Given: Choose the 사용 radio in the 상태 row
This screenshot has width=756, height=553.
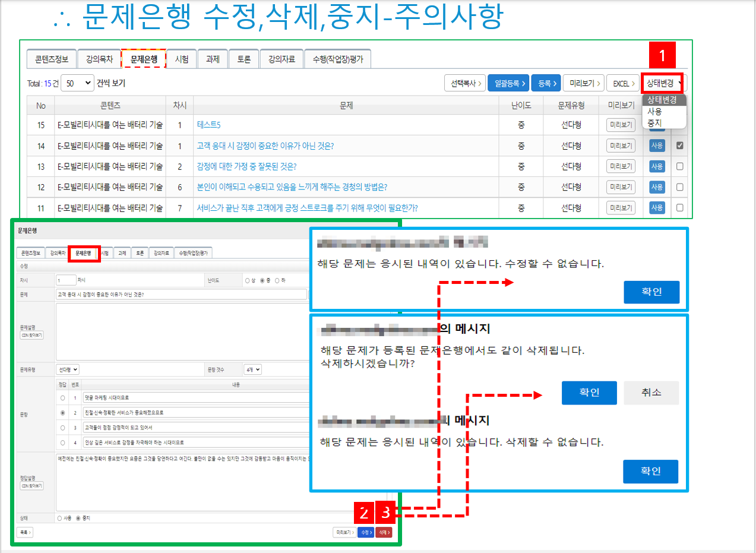Looking at the screenshot, I should tap(59, 518).
